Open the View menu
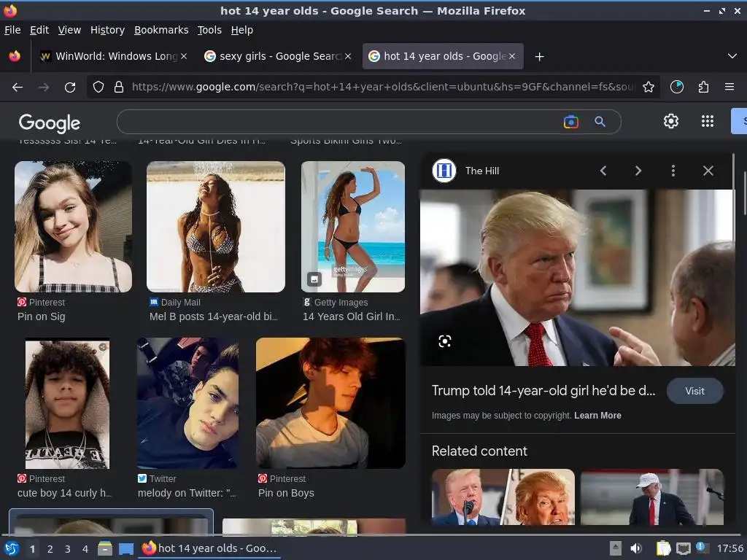Screen dimensions: 747x560 tap(69, 30)
